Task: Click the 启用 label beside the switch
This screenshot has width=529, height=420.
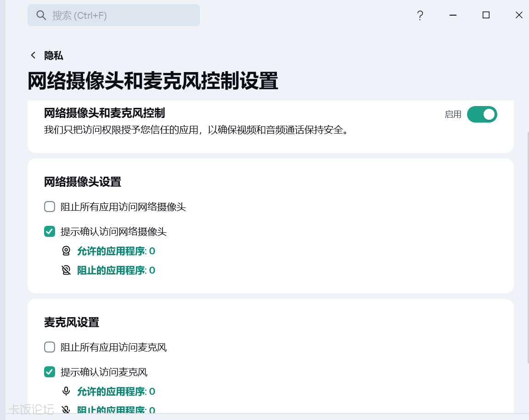Action: pyautogui.click(x=453, y=114)
